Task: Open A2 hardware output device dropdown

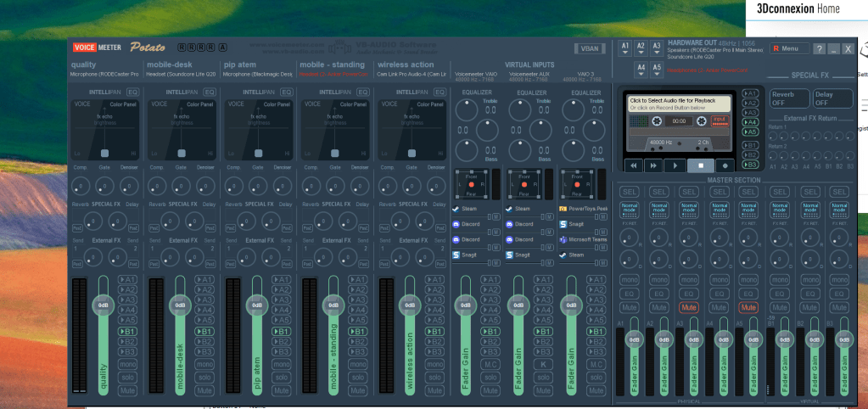Action: pos(641,48)
